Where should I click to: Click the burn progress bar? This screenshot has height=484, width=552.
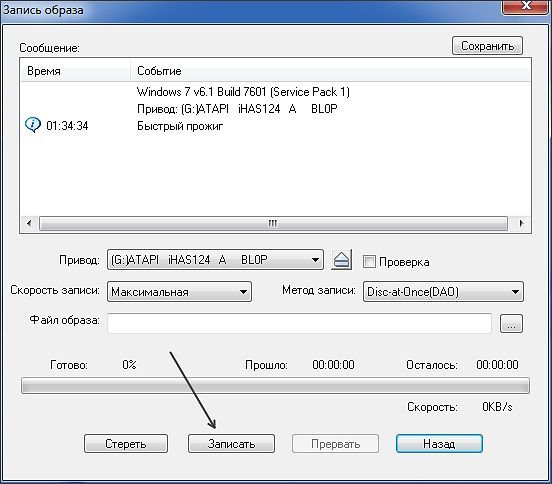pyautogui.click(x=275, y=385)
